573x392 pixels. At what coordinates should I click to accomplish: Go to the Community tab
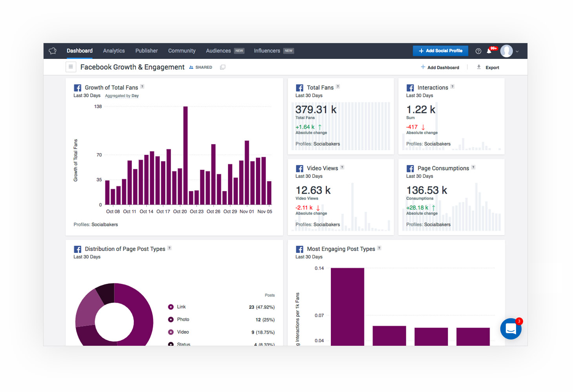click(182, 51)
